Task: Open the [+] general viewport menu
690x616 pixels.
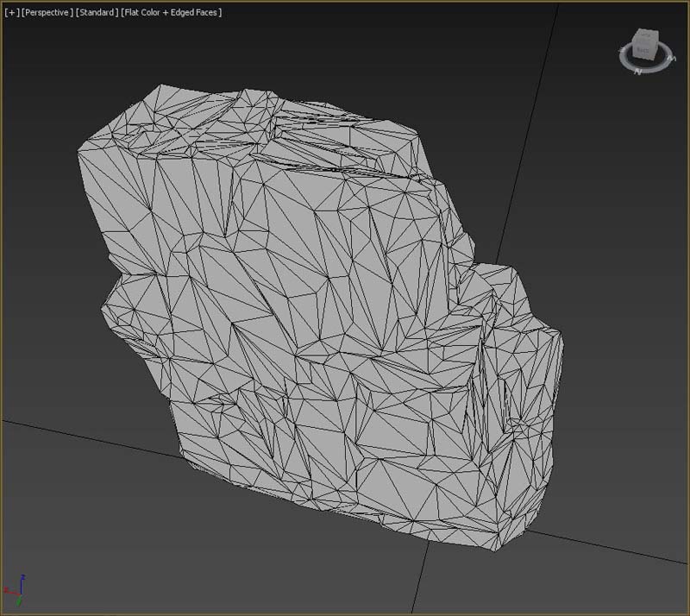Action: tap(12, 13)
